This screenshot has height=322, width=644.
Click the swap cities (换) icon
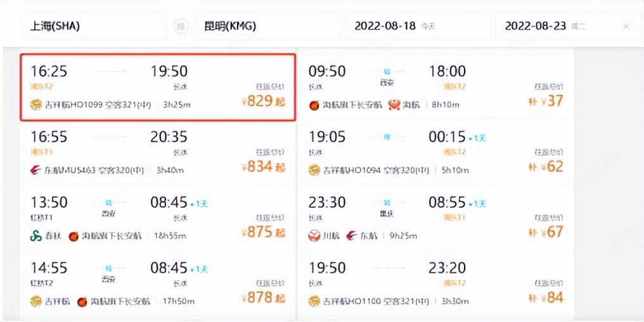[181, 27]
